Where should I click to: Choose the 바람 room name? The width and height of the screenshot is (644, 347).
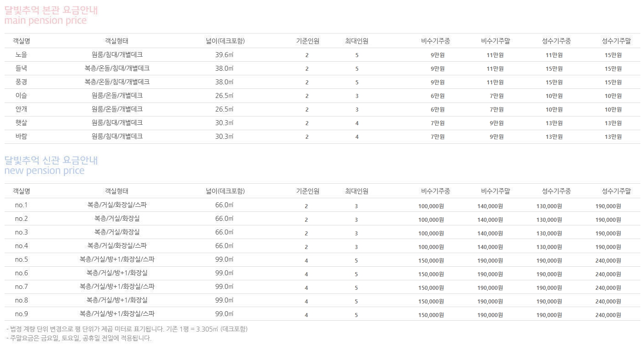21,137
